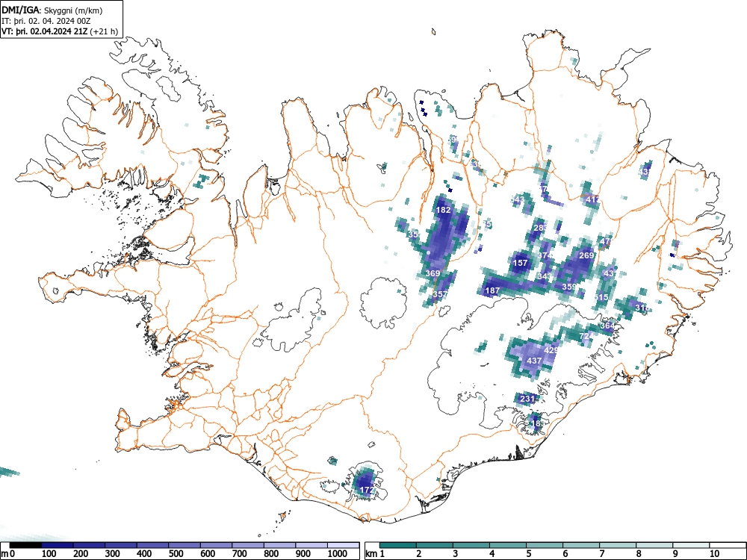This screenshot has width=747, height=560.
Task: Click the 231 visibility value on the map
Action: click(527, 399)
